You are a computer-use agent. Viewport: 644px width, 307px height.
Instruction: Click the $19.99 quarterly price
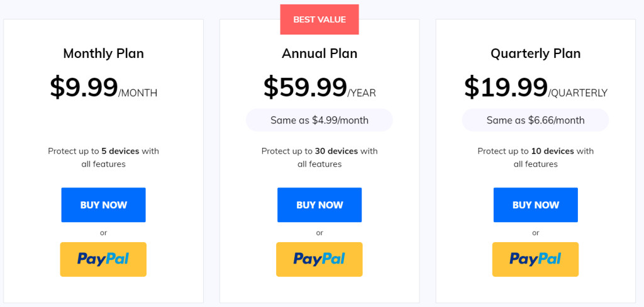click(x=506, y=87)
